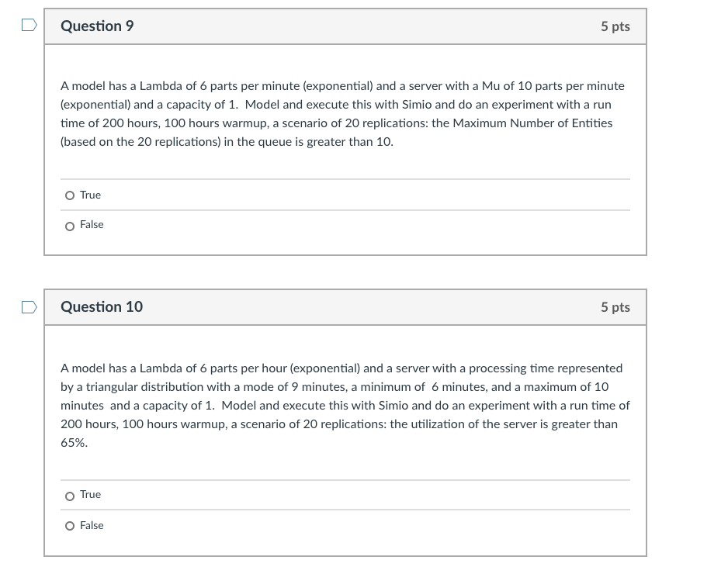
Task: Click the 'False' answer label under Question 10
Action: coord(92,525)
